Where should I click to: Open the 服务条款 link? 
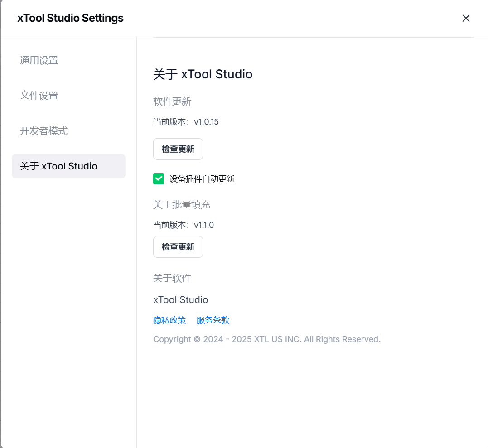213,320
